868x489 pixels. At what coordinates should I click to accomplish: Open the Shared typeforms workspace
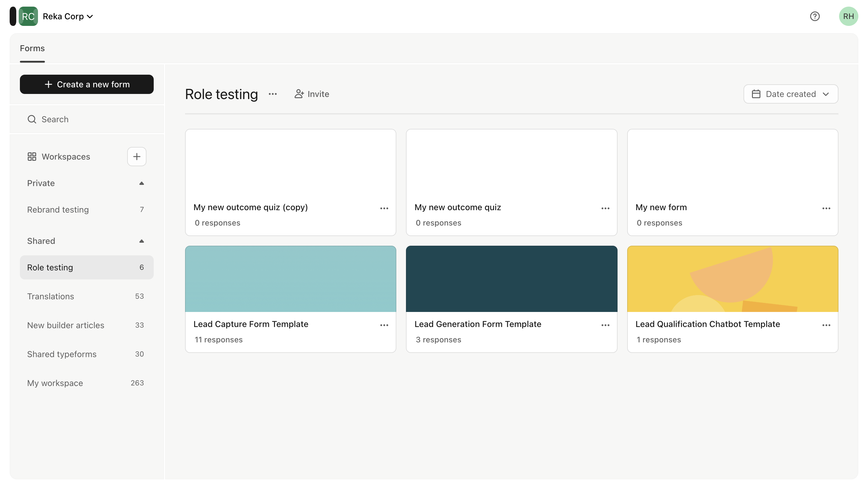coord(86,354)
